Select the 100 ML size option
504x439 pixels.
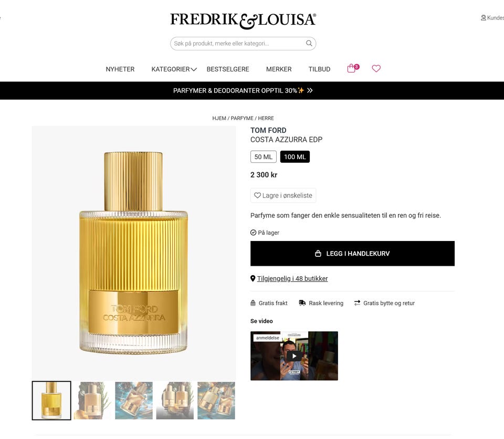[295, 156]
